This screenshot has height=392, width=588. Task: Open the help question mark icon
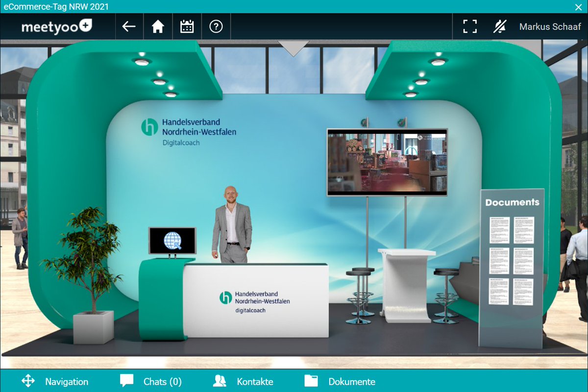[x=216, y=26]
